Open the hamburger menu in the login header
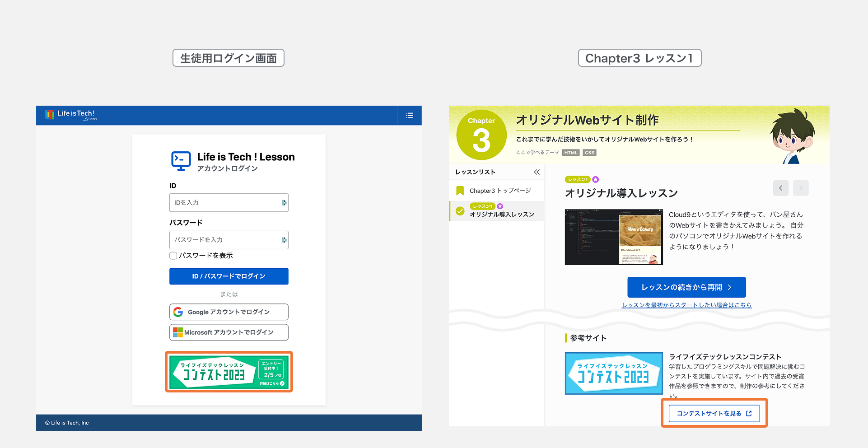Screen dimensions: 868x448 (x=410, y=116)
